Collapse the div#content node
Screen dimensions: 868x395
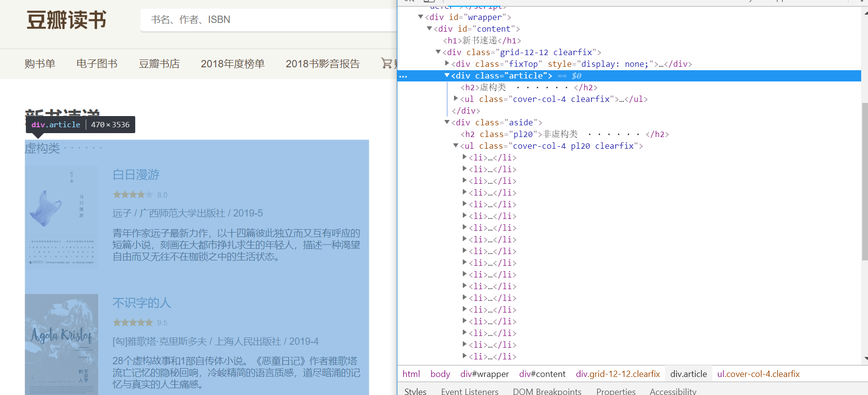coord(429,29)
